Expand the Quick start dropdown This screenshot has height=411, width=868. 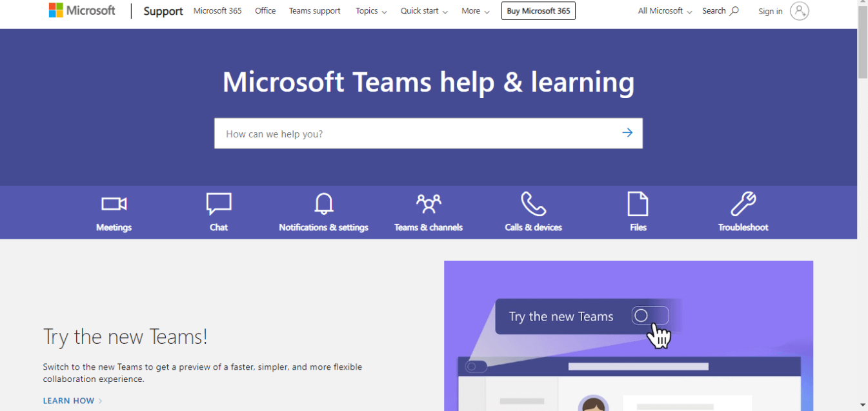pos(424,11)
